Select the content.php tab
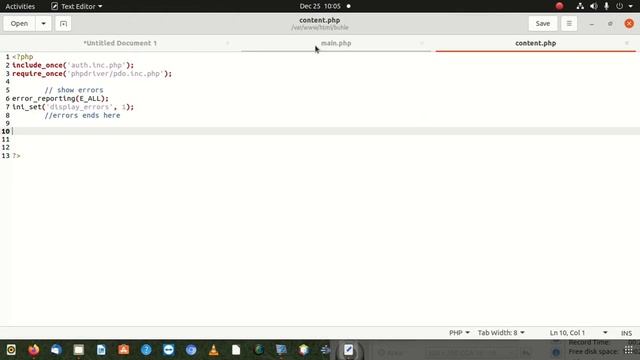 pyautogui.click(x=536, y=43)
